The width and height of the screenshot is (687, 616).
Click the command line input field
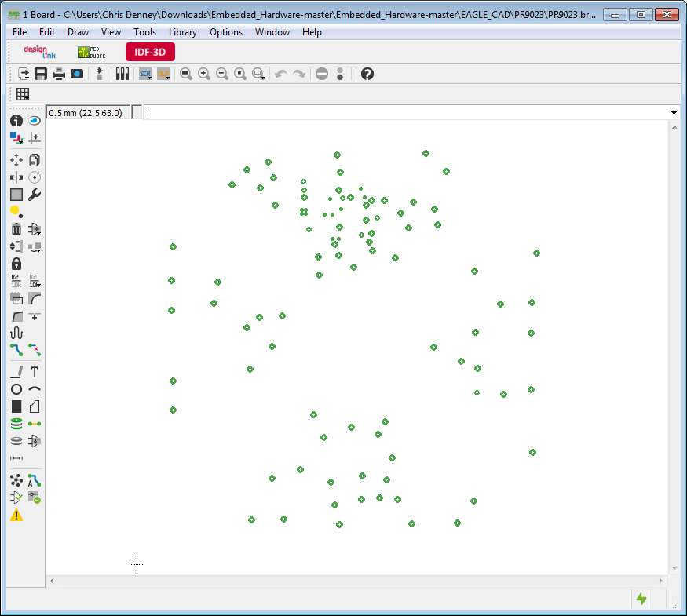point(406,113)
